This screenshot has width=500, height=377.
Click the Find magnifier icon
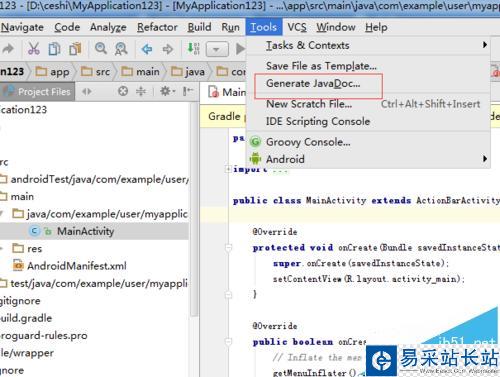101,49
